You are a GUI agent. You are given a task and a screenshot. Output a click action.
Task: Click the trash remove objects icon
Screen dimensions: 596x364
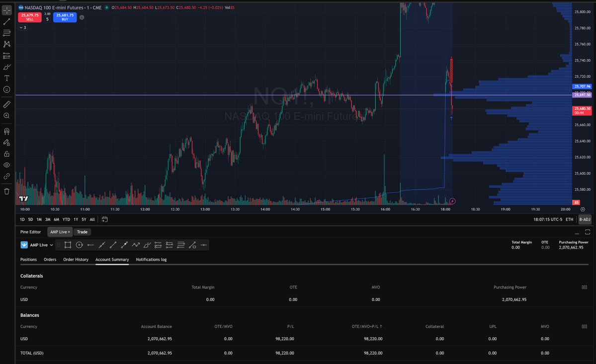point(7,191)
